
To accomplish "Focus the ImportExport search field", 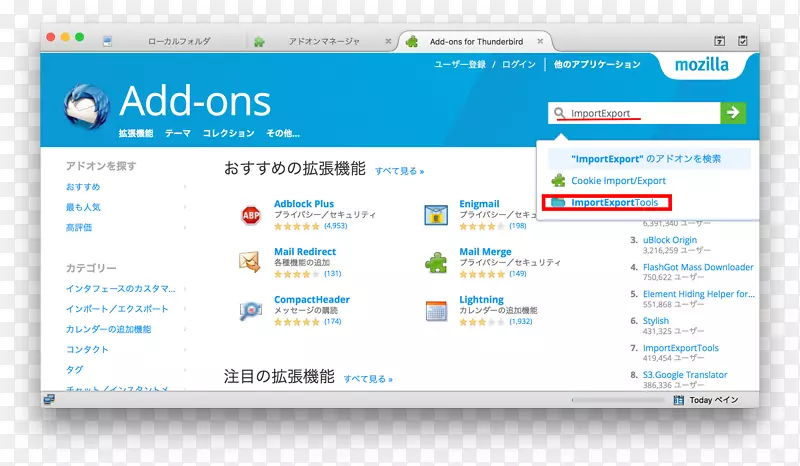I will (x=634, y=113).
